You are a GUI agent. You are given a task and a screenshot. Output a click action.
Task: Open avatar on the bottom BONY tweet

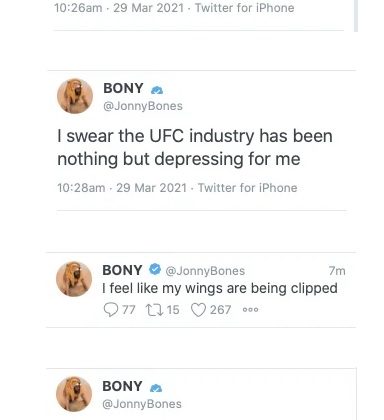pyautogui.click(x=74, y=394)
